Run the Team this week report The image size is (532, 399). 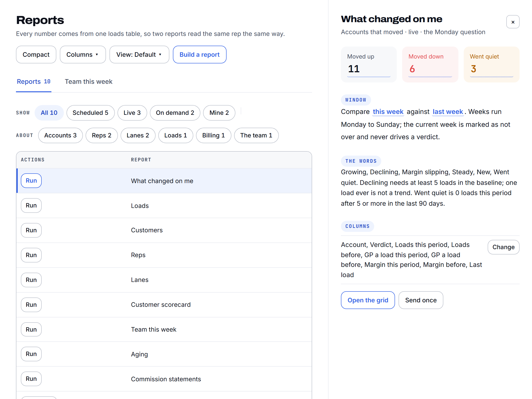pyautogui.click(x=31, y=329)
